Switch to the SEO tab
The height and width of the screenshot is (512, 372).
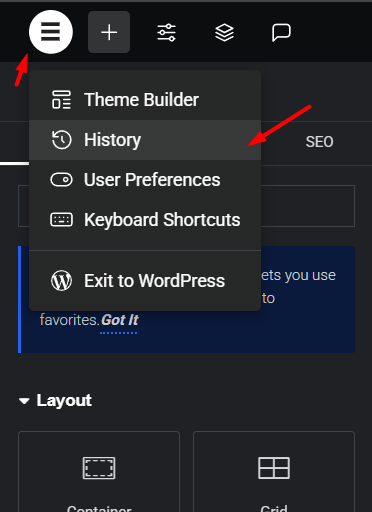coord(319,142)
